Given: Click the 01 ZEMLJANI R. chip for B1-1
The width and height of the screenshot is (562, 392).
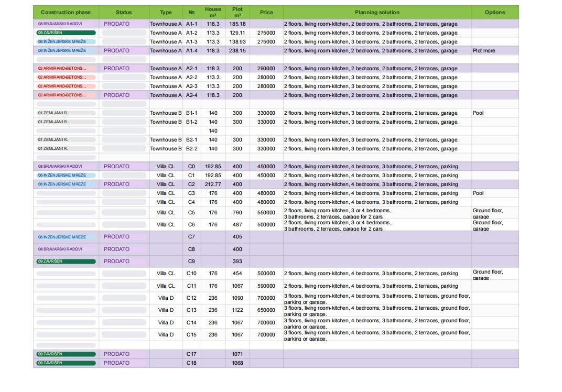Looking at the screenshot, I should coord(66,113).
